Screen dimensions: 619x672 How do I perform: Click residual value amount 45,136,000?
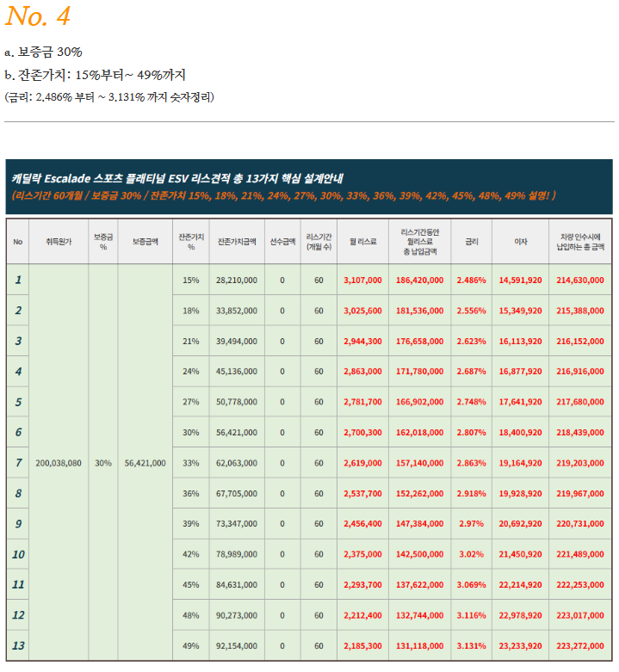click(x=237, y=372)
